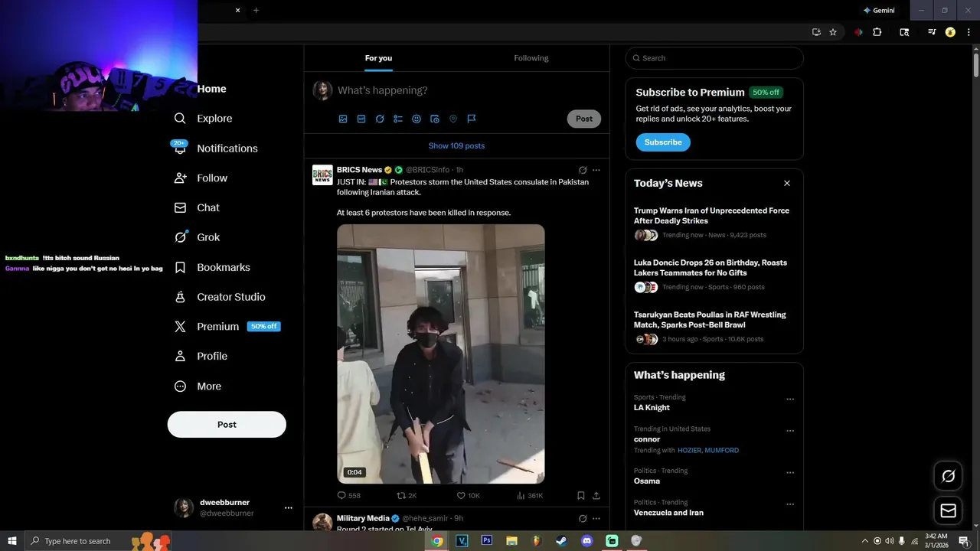Add a GIF to the new post
This screenshot has height=551, width=980.
click(x=361, y=119)
